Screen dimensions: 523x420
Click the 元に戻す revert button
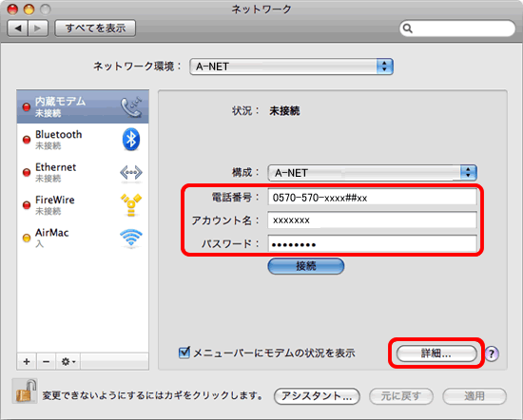(401, 396)
